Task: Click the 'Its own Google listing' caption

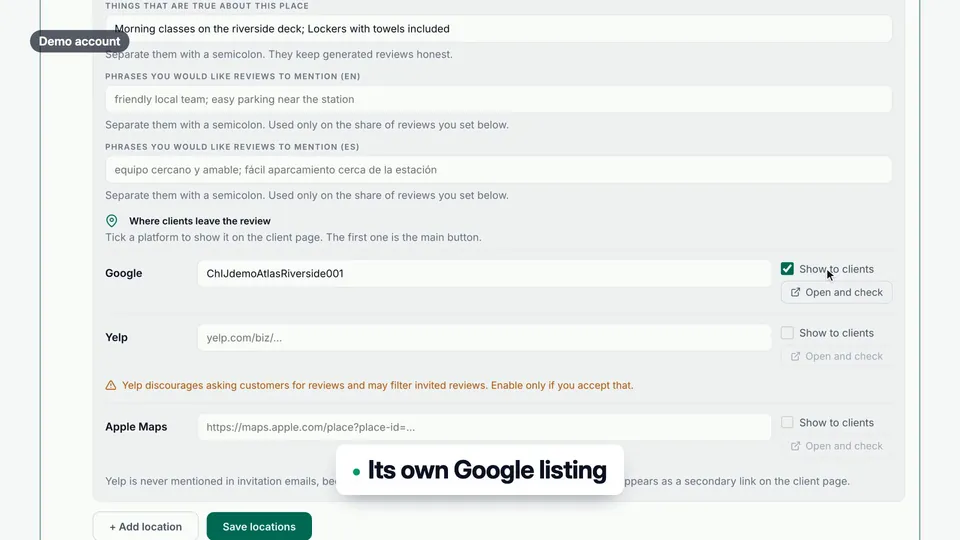Action: pyautogui.click(x=480, y=470)
